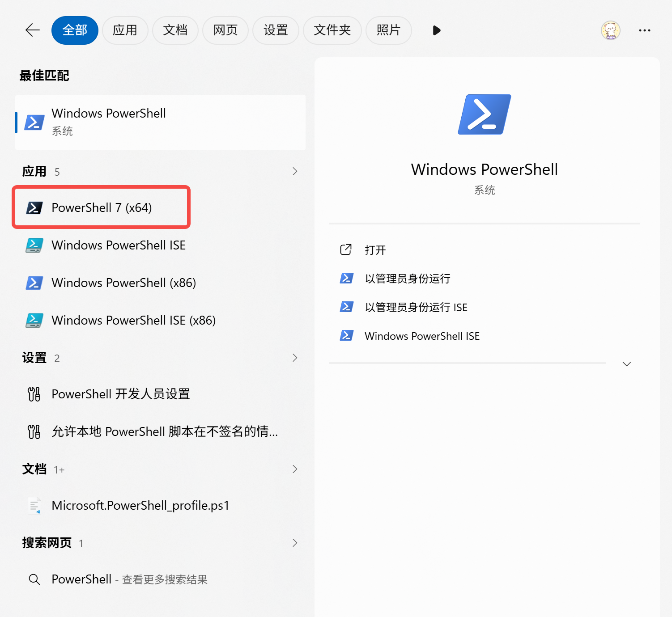
Task: Open Microsoft.PowerShell_profile.ps1 document
Action: coord(160,505)
